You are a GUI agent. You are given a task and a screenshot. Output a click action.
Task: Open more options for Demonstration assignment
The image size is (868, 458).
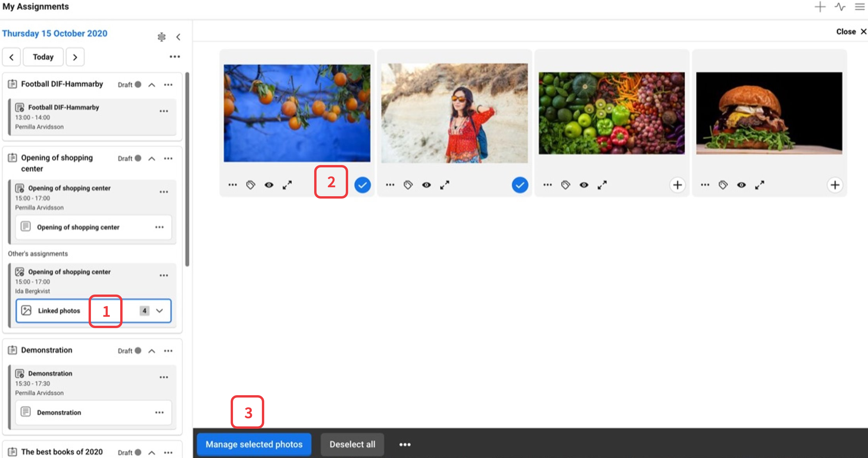pos(164,377)
